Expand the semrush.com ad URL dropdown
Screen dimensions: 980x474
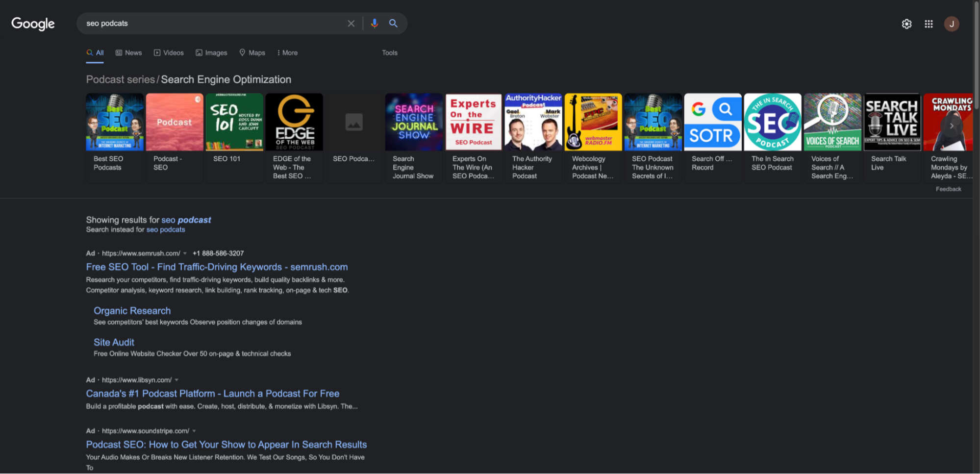tap(185, 253)
